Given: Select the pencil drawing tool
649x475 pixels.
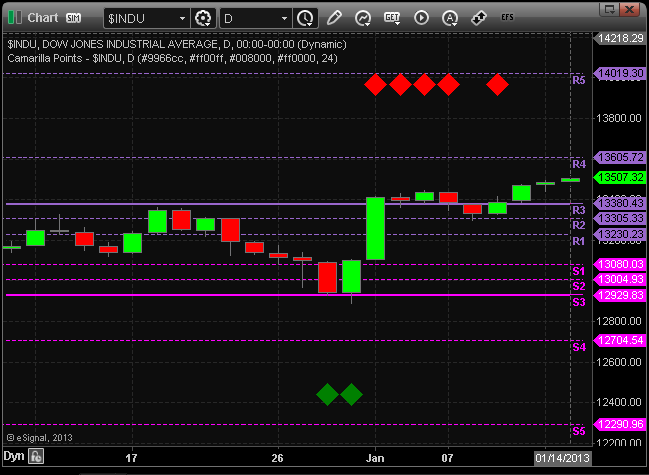Looking at the screenshot, I should (x=334, y=18).
